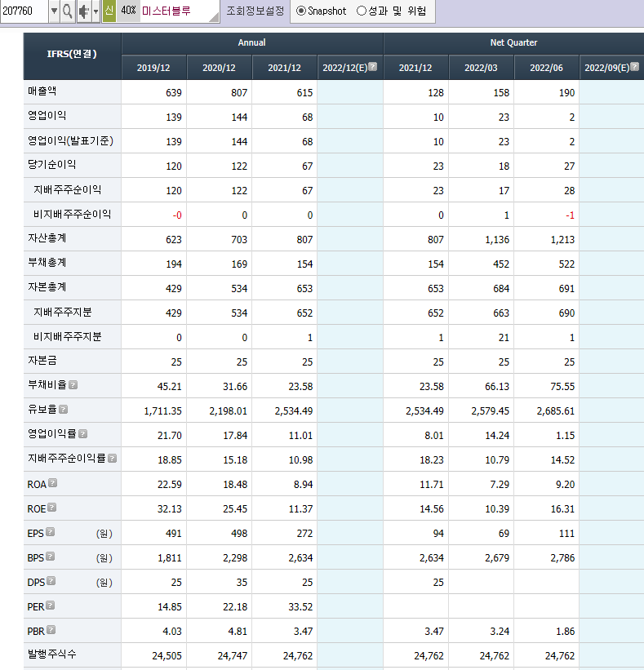644x670 pixels.
Task: Click help icon next to 2022/09(E) header
Action: pyautogui.click(x=634, y=67)
